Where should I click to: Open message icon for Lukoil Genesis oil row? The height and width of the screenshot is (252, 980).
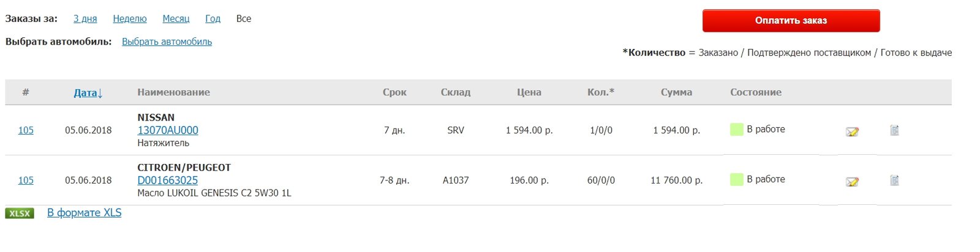point(852,182)
